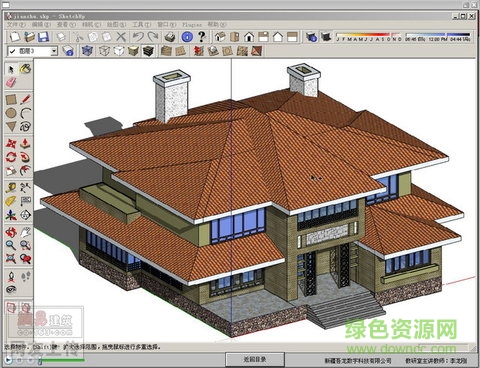480x368 pixels.
Task: Open Layer Manager next to dropdown
Action: click(x=68, y=51)
